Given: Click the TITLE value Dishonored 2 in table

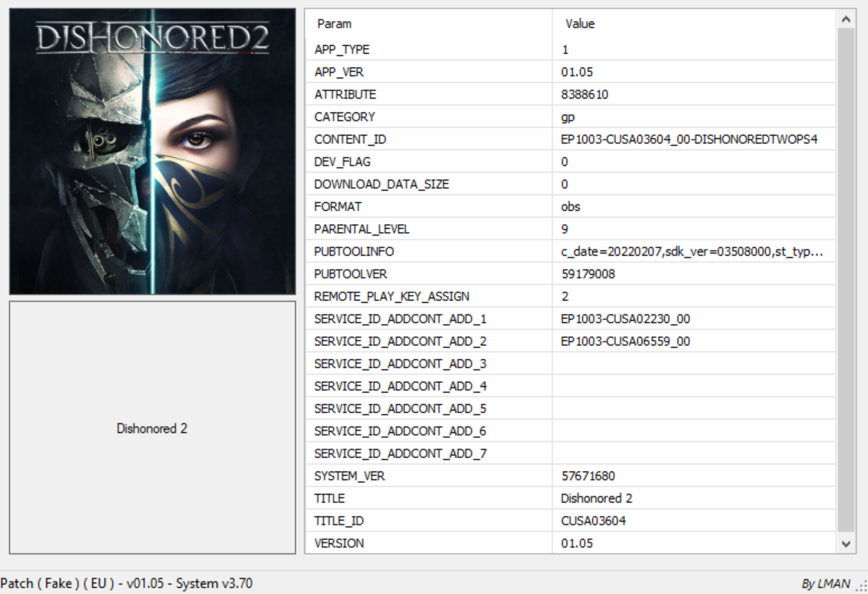Looking at the screenshot, I should click(x=596, y=499).
